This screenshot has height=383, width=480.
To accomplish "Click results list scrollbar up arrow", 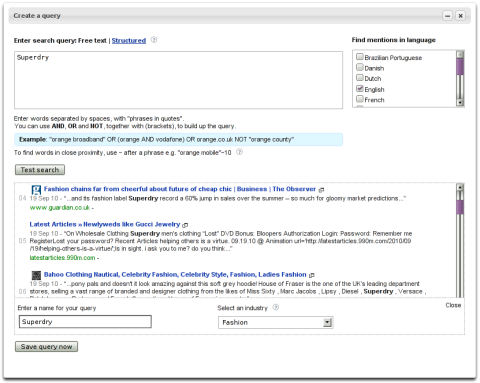I will (x=460, y=187).
